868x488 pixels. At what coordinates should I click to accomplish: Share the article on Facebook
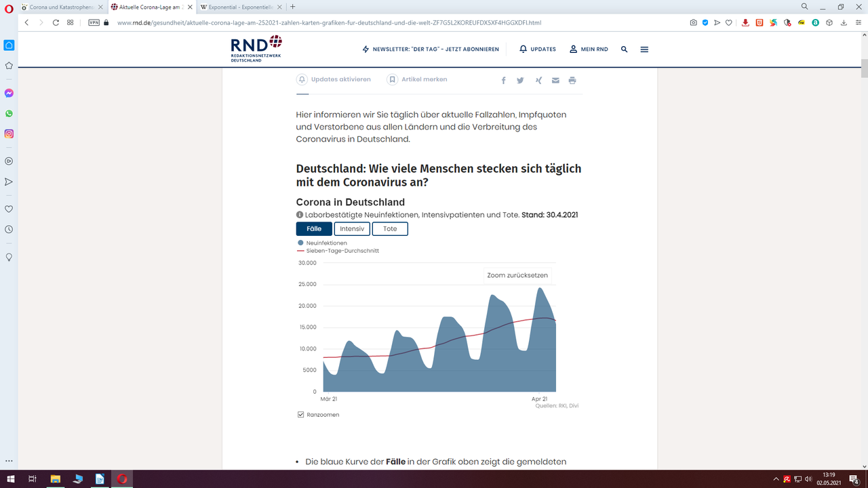click(x=504, y=80)
